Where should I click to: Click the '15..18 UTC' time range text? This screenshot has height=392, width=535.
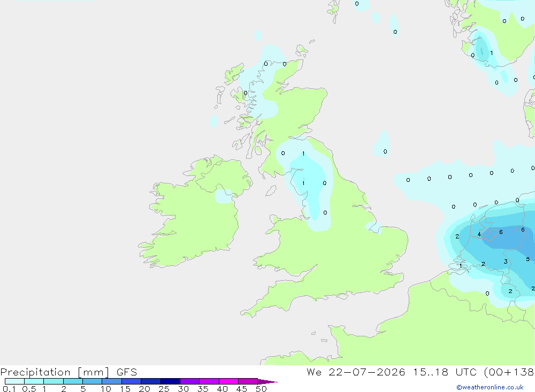pyautogui.click(x=445, y=372)
